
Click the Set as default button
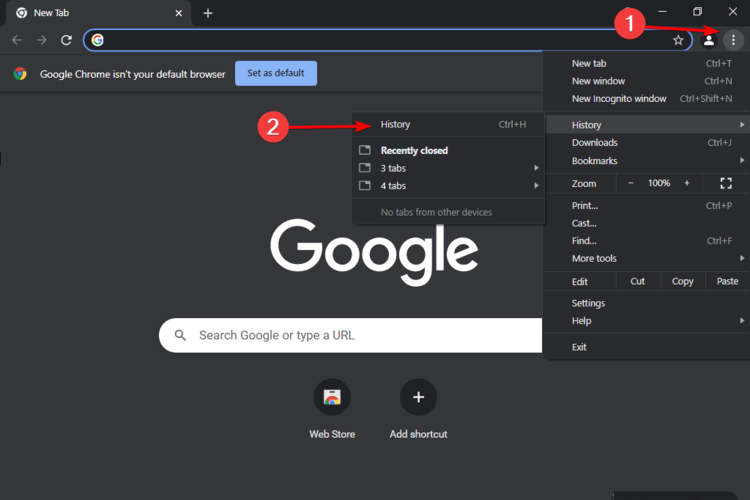click(276, 73)
